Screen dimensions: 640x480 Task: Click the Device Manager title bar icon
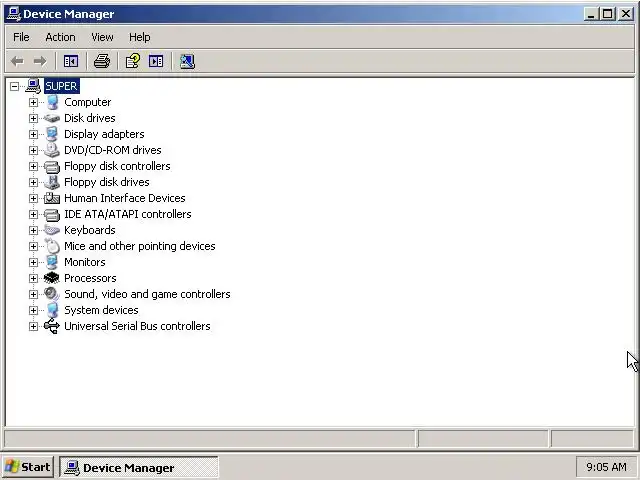click(14, 14)
